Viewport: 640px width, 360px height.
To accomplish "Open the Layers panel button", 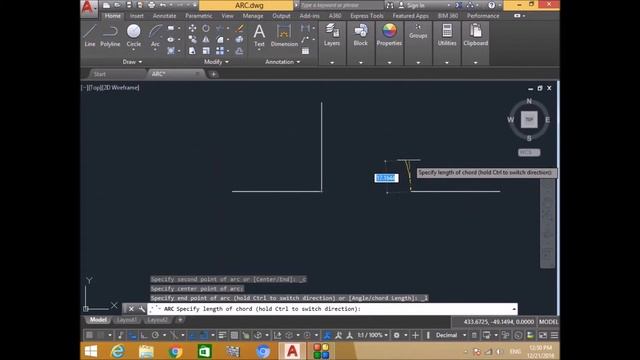I will point(332,35).
